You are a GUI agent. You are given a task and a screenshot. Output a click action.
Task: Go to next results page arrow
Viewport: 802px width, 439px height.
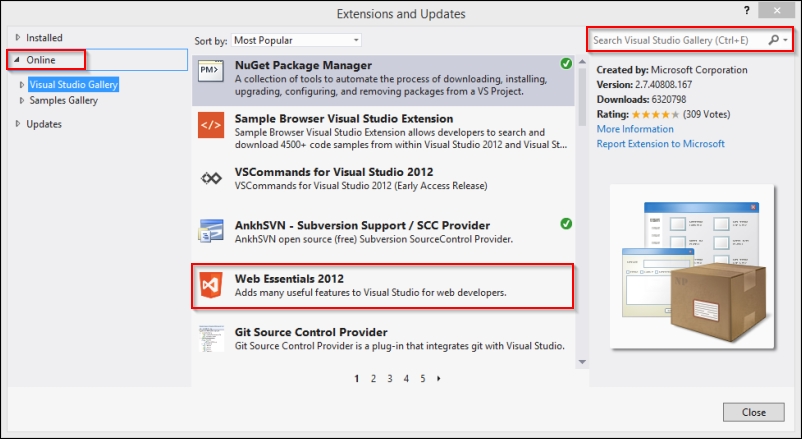click(x=439, y=379)
